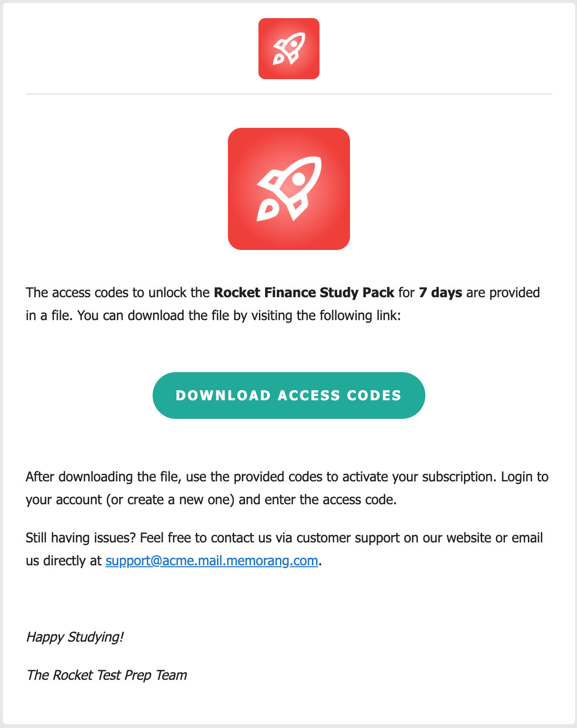Click the bold 7 days text
Image resolution: width=577 pixels, height=728 pixels.
coord(440,292)
